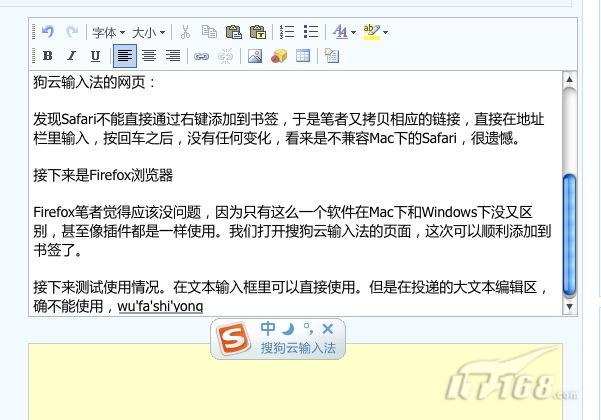The image size is (601, 420).
Task: Click the greyed Redo arrow icon
Action: 72,31
